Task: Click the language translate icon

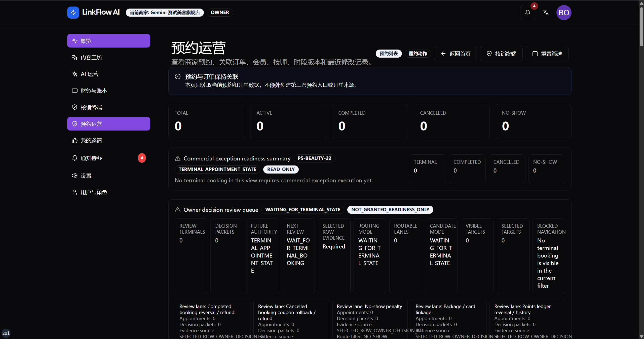Action: (546, 13)
